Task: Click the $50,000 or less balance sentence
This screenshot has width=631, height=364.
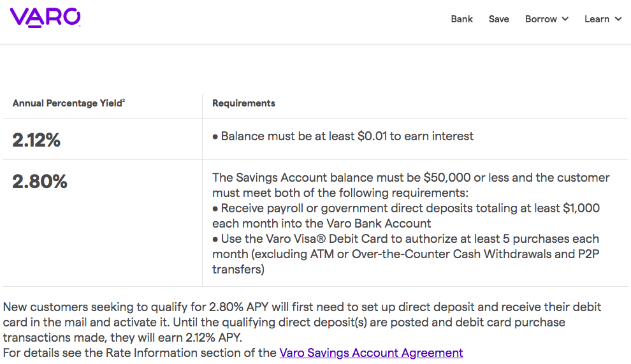Action: 411,186
